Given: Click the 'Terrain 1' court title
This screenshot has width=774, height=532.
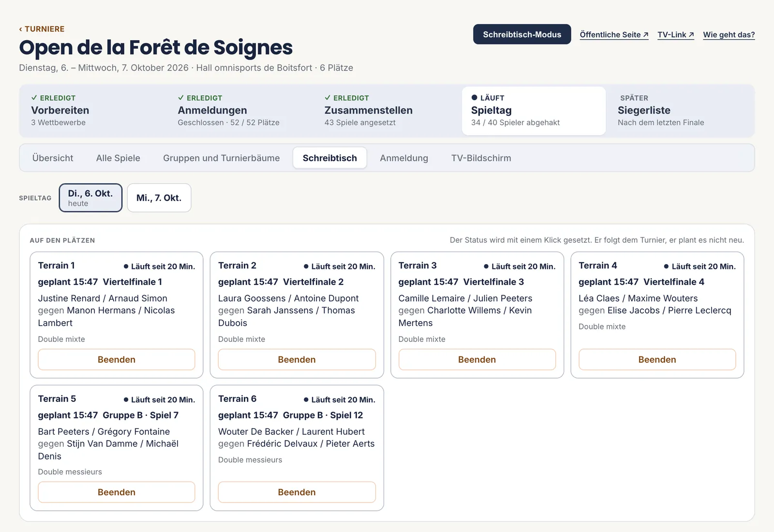Looking at the screenshot, I should point(57,266).
